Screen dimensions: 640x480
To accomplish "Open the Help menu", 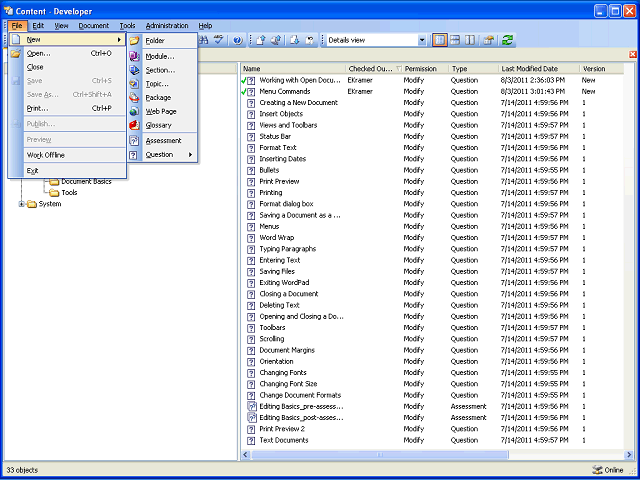I will coord(205,26).
